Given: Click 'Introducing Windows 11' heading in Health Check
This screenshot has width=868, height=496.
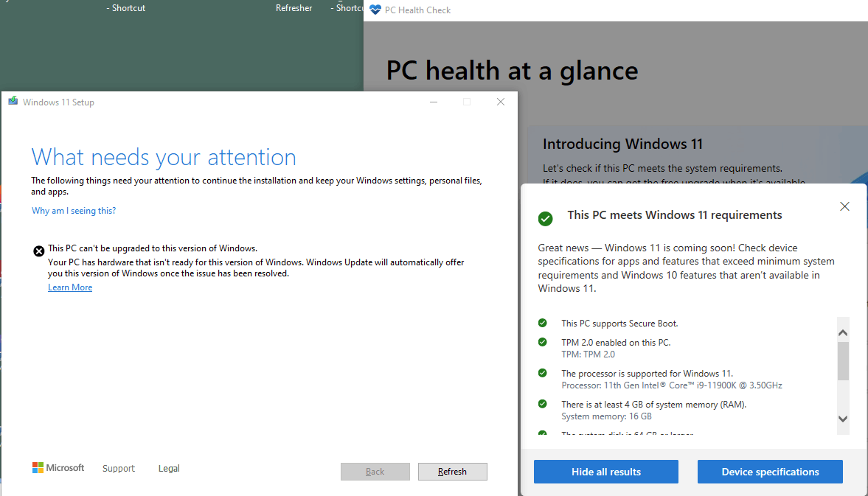Looking at the screenshot, I should tap(622, 144).
